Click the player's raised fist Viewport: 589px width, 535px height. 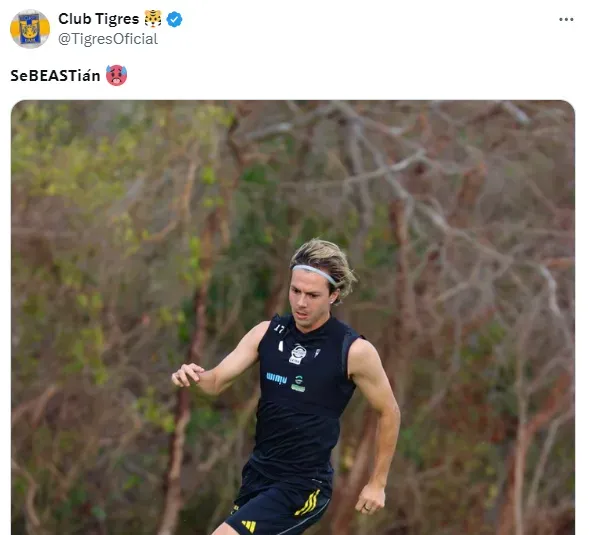(x=187, y=375)
